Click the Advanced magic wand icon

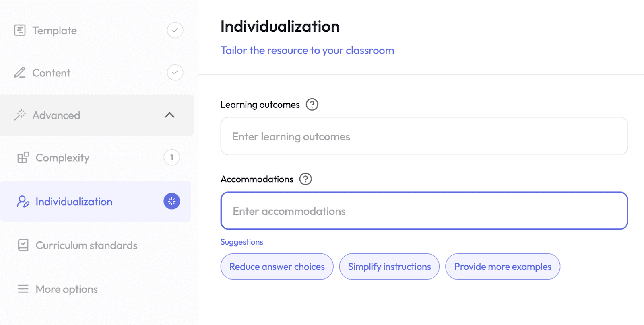coord(20,115)
